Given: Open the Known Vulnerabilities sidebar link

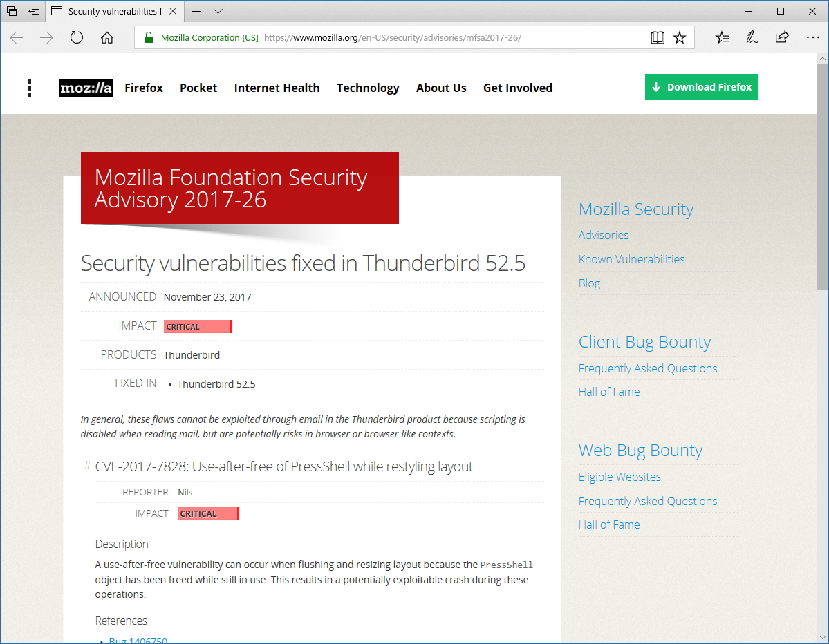Looking at the screenshot, I should 631,258.
